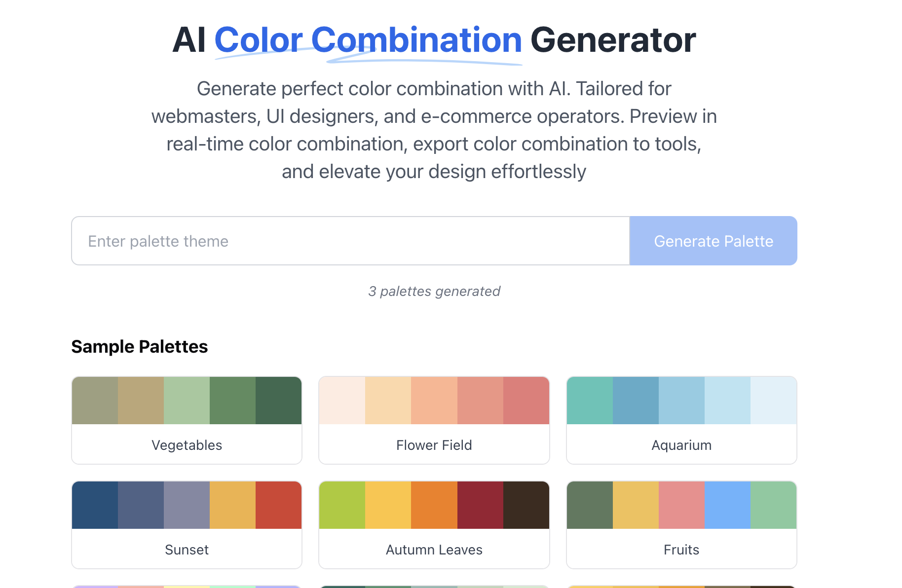Click the navy blue swatch in Sunset palette
Image resolution: width=902 pixels, height=588 pixels.
[95, 505]
